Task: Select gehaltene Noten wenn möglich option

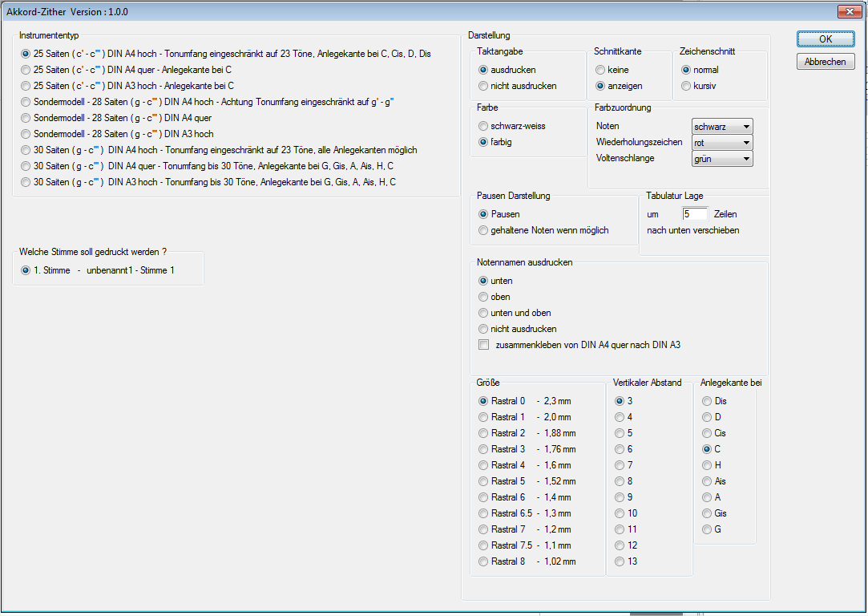Action: click(x=483, y=230)
